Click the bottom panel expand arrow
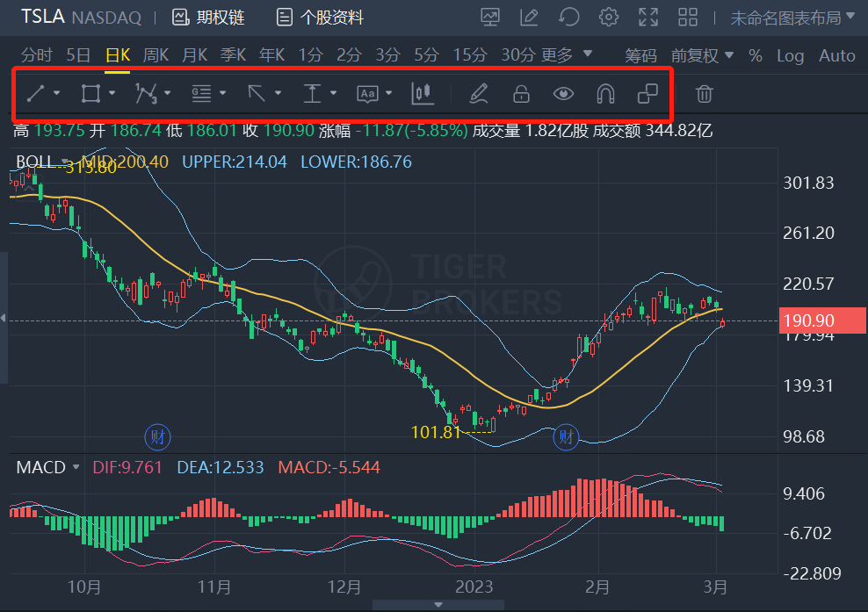 click(x=438, y=605)
